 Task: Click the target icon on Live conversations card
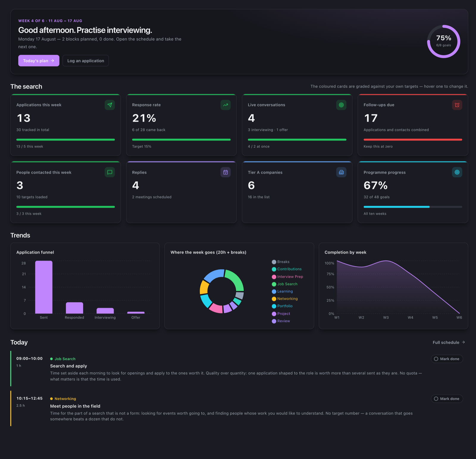pyautogui.click(x=341, y=105)
